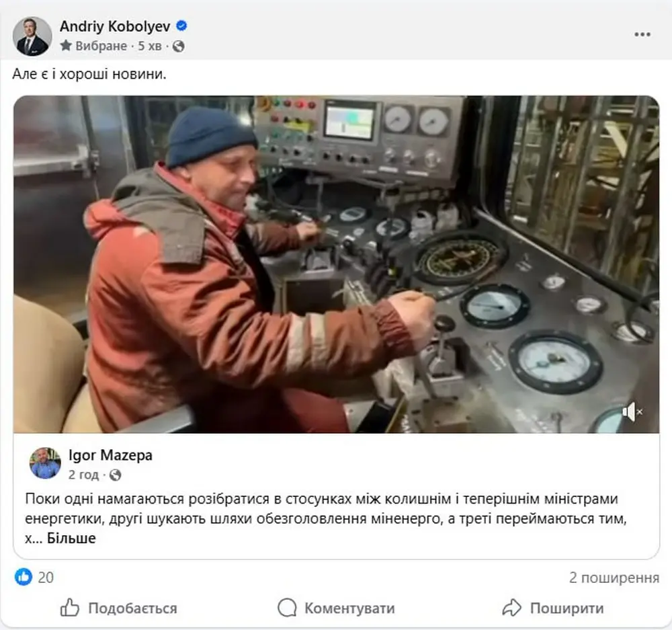This screenshot has height=630, width=672.
Task: Unmute the video with the speaker icon
Action: click(632, 411)
